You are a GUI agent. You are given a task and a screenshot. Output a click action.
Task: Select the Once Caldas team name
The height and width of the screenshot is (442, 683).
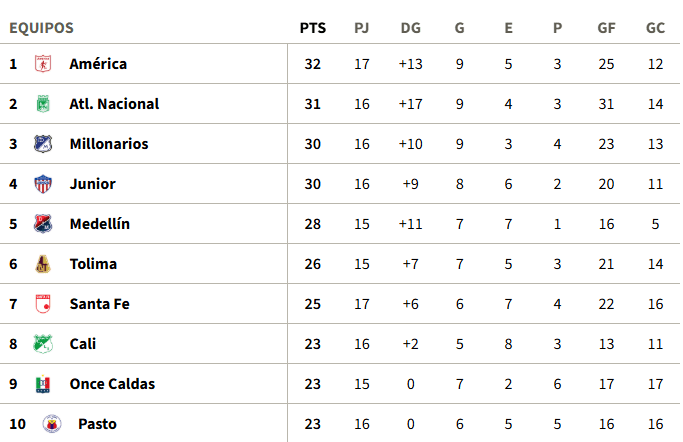[112, 384]
